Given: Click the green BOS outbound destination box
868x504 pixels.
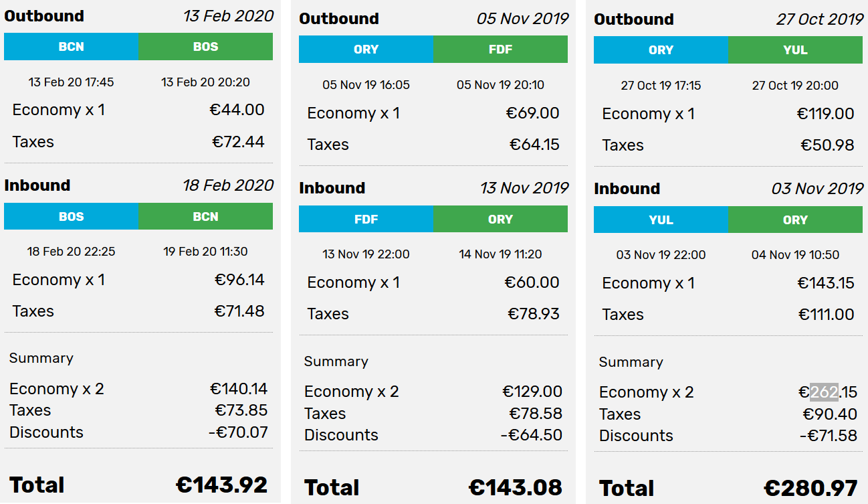Looking at the screenshot, I should [x=206, y=47].
